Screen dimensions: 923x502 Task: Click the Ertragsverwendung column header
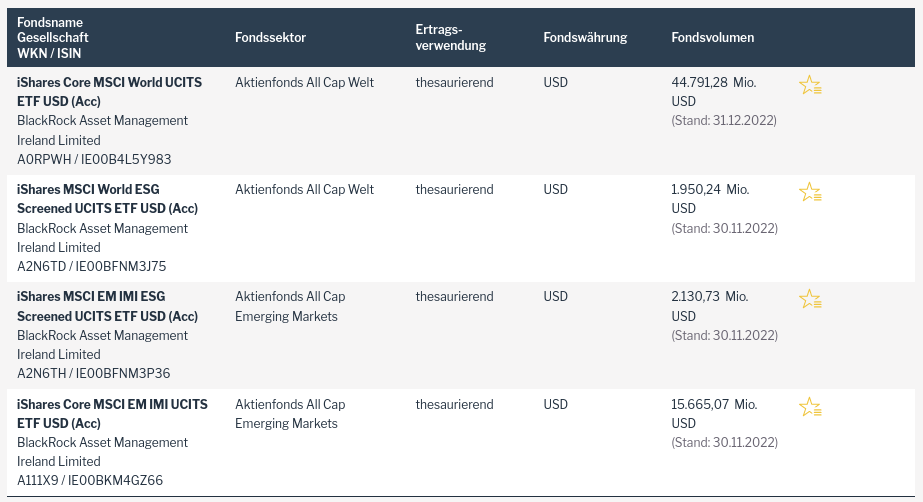450,38
